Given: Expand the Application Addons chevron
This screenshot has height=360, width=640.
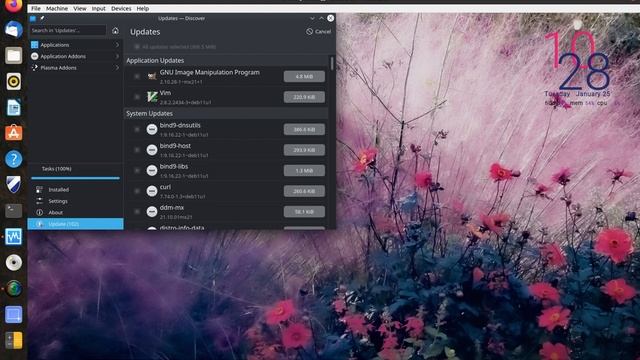Looking at the screenshot, I should coord(117,56).
